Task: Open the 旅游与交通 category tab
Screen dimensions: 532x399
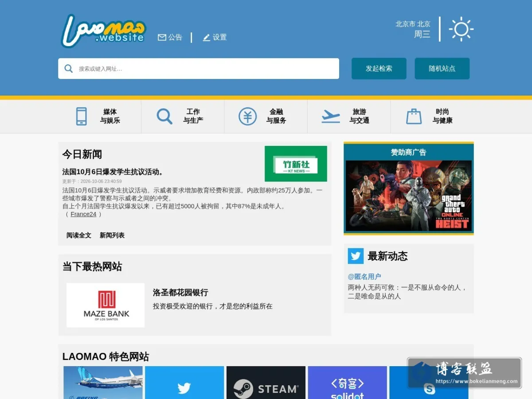Action: (x=349, y=116)
